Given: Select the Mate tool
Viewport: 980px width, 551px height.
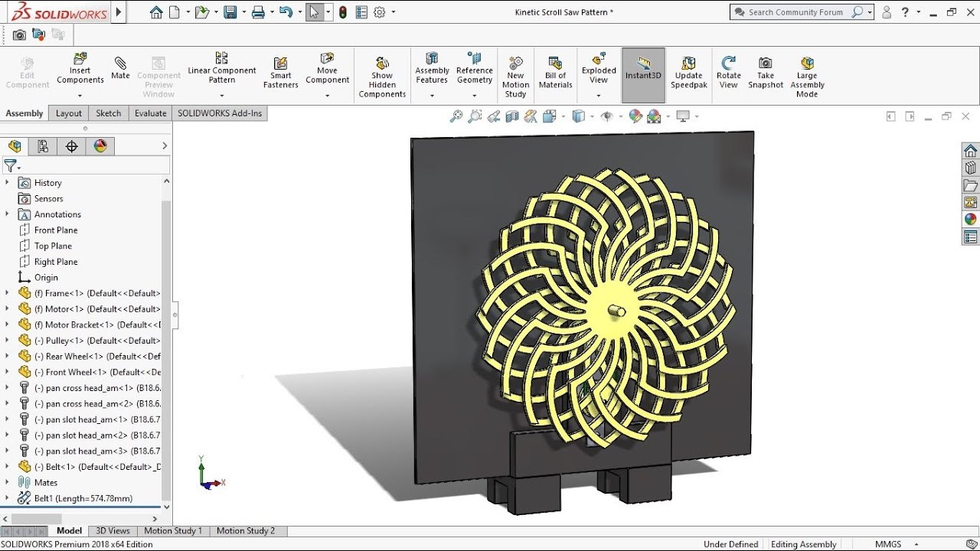Looking at the screenshot, I should 120,70.
